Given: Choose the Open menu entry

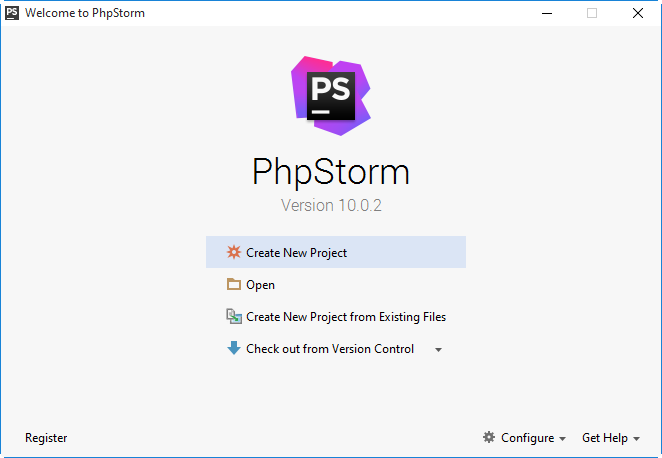Looking at the screenshot, I should coord(260,285).
